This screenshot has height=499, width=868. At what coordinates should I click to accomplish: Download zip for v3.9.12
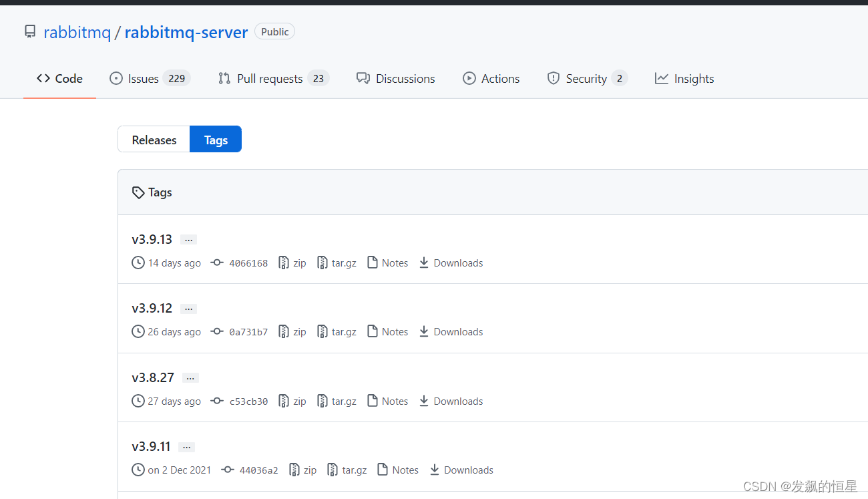[292, 331]
